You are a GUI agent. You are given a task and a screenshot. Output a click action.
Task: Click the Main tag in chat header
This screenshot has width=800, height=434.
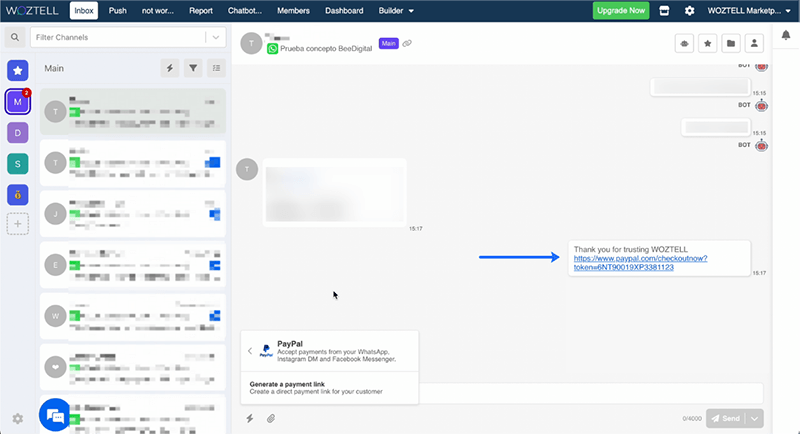click(x=389, y=43)
